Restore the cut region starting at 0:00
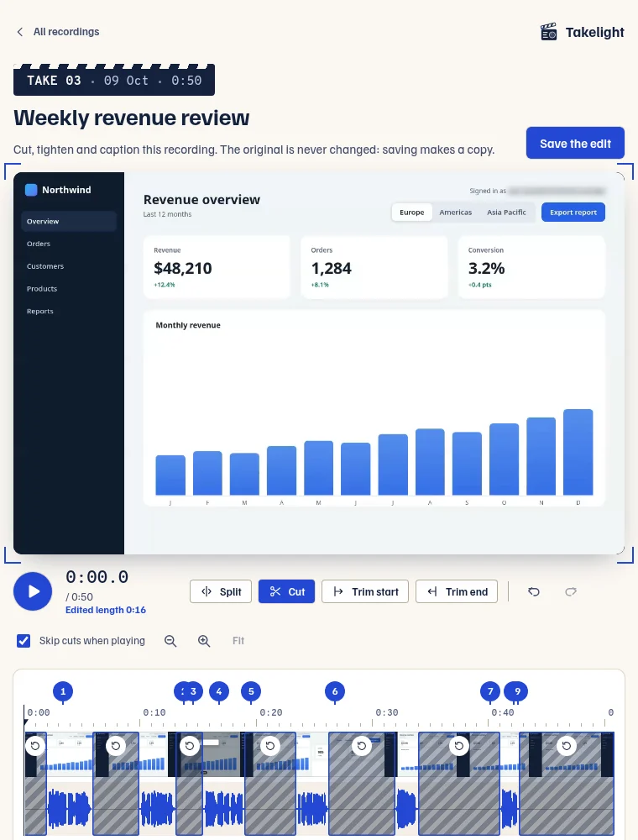This screenshot has width=638, height=840. click(35, 746)
